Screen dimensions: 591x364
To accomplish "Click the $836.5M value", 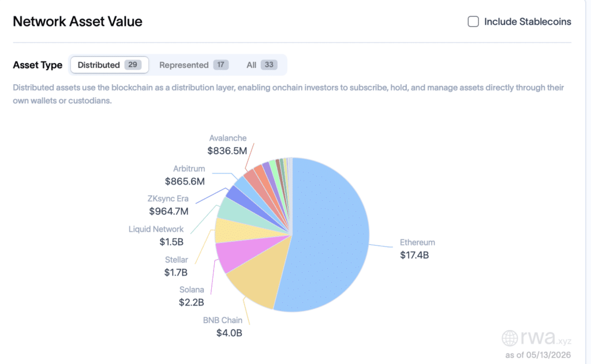I will pyautogui.click(x=227, y=151).
